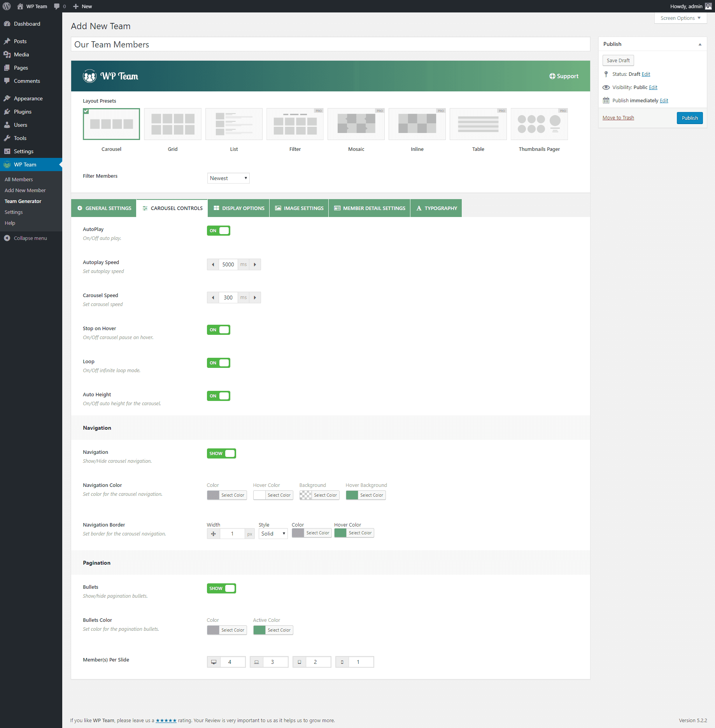Click the desktop icon in Members Per Slide
715x728 pixels.
(214, 662)
